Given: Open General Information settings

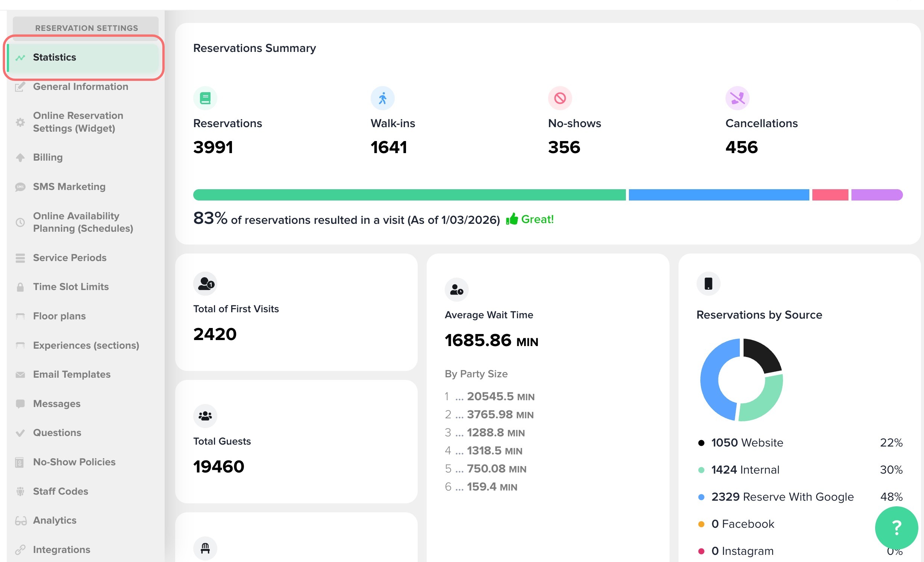Looking at the screenshot, I should [80, 87].
